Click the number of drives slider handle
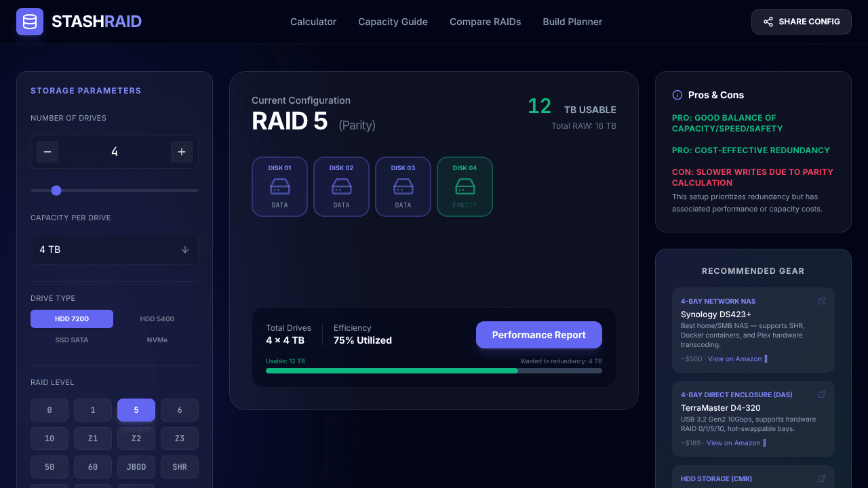868x488 pixels. pos(56,190)
